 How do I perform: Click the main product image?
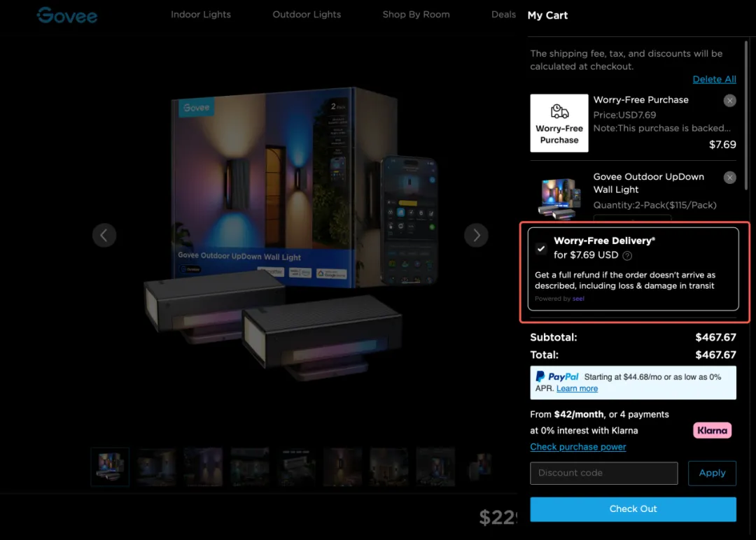pos(290,234)
